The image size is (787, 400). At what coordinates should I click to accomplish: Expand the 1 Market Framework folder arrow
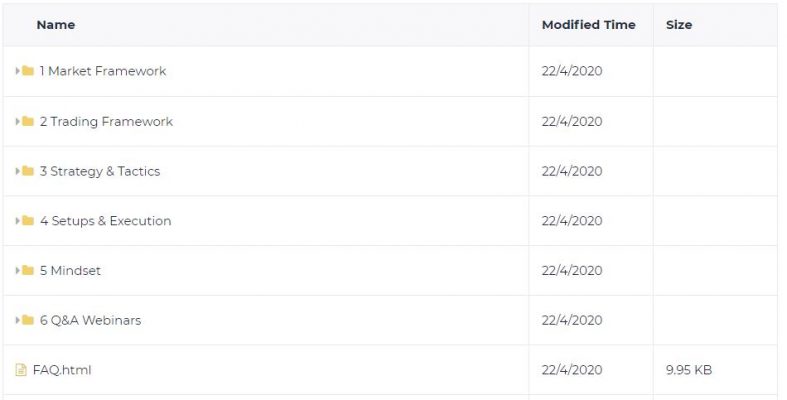[x=18, y=71]
